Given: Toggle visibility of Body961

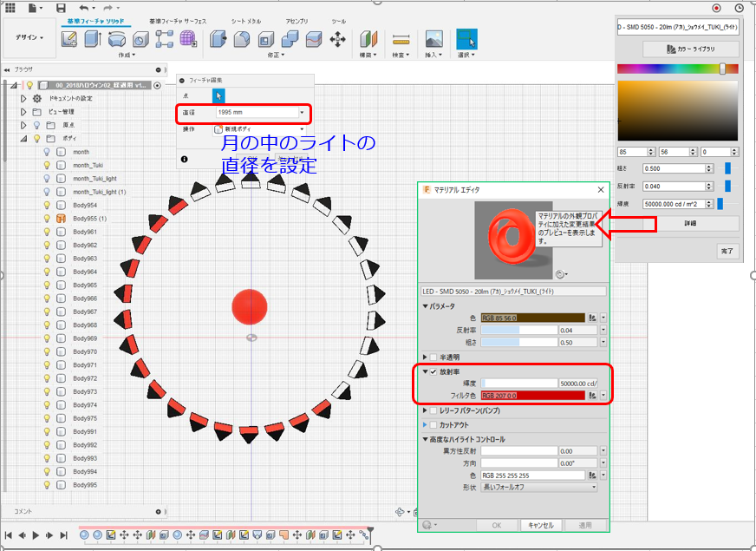Looking at the screenshot, I should [x=47, y=232].
